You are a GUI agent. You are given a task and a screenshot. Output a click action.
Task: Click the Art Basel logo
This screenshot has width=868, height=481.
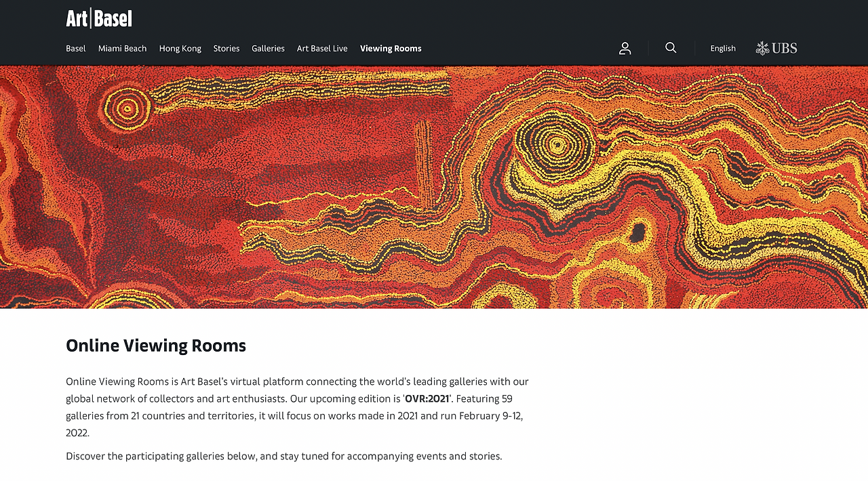click(99, 18)
